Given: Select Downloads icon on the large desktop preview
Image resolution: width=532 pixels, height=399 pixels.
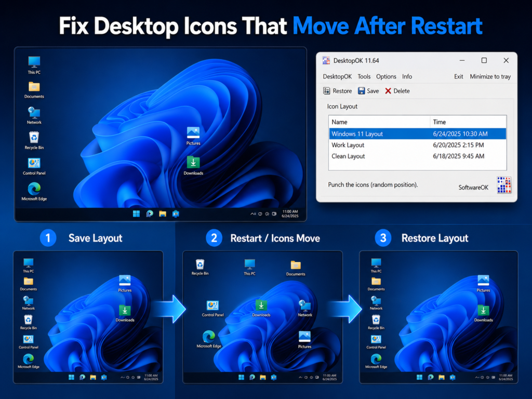Looking at the screenshot, I should pos(193,166).
